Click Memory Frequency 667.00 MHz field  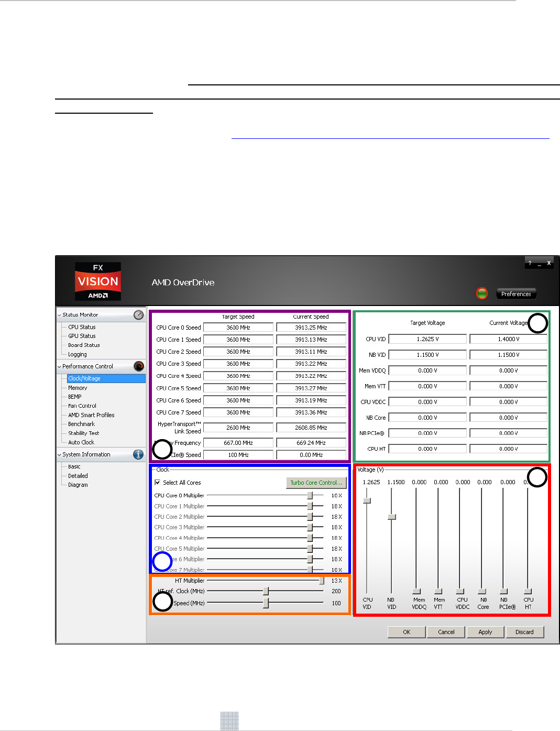238,443
